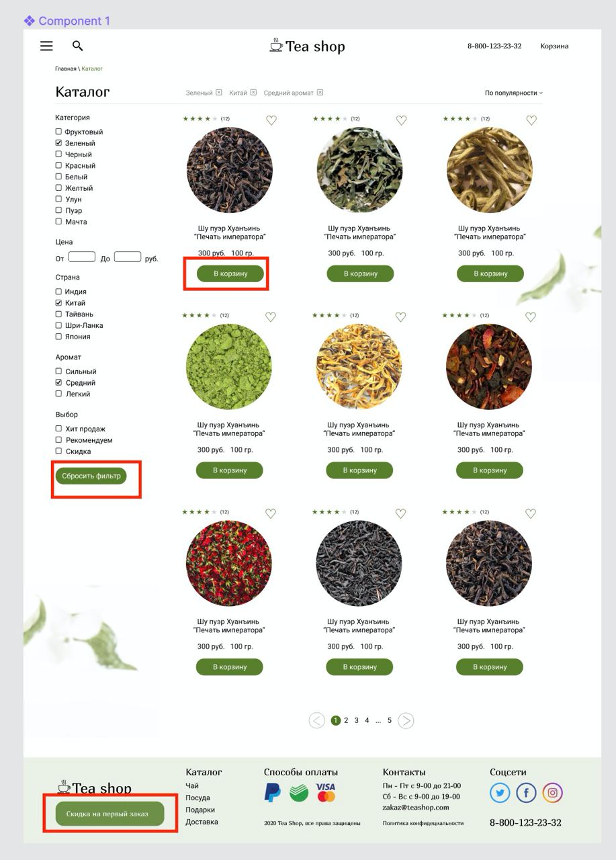Open the hamburger menu icon
The width and height of the screenshot is (616, 860).
click(x=46, y=46)
